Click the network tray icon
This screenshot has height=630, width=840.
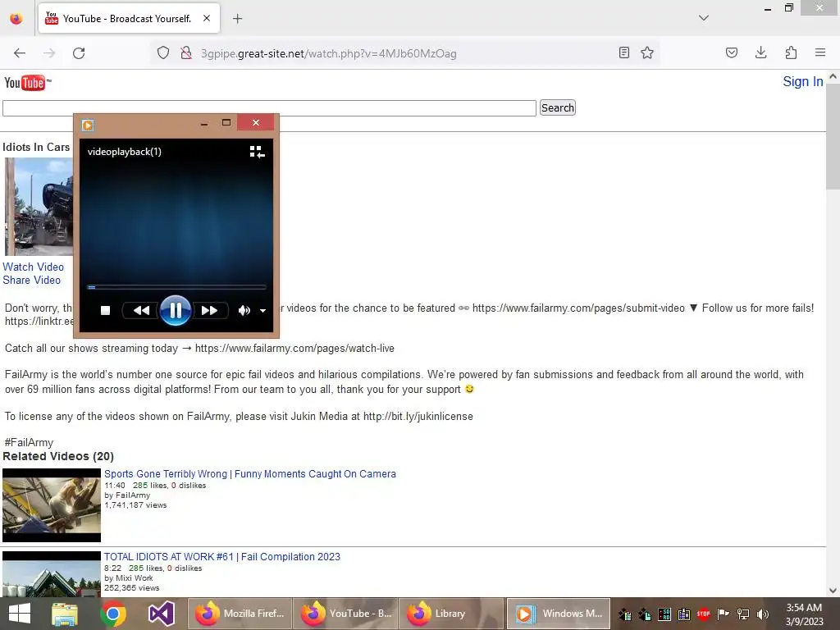[x=743, y=614]
